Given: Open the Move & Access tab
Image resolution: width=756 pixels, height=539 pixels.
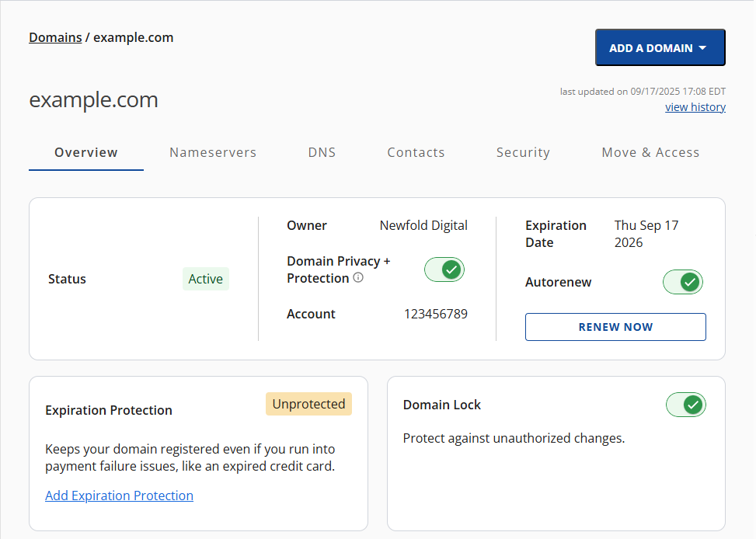Looking at the screenshot, I should point(650,152).
